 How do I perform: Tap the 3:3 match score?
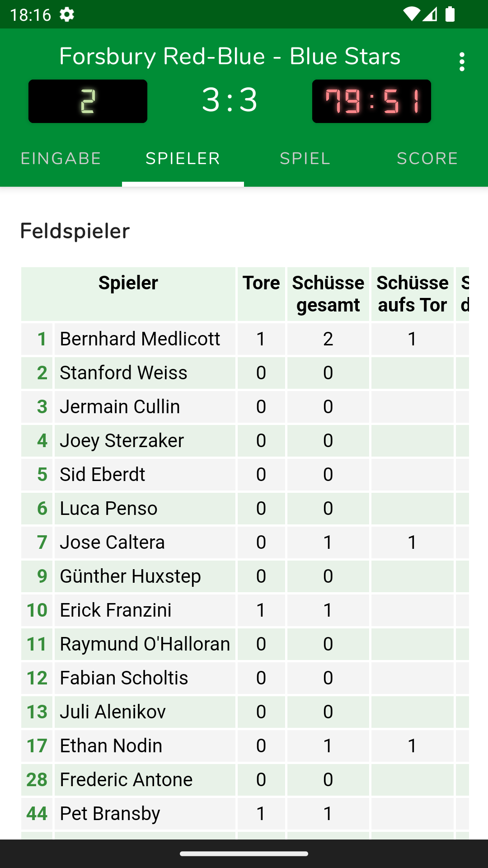click(230, 100)
